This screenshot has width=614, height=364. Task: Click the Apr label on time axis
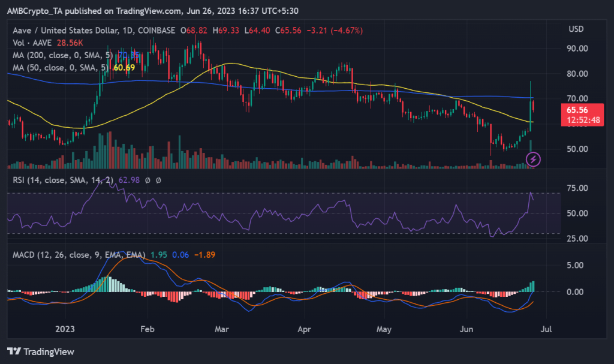coord(305,329)
